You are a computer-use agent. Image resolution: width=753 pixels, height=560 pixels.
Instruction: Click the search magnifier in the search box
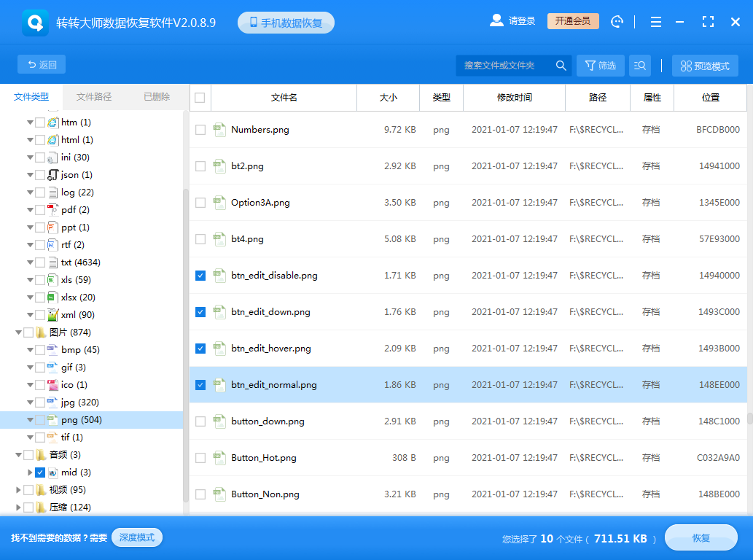tap(561, 65)
